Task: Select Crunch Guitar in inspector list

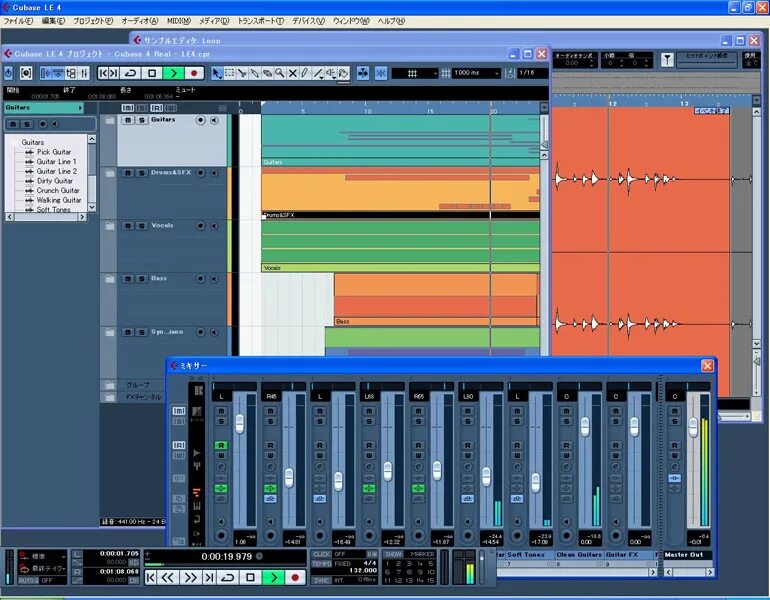Action: pos(58,191)
